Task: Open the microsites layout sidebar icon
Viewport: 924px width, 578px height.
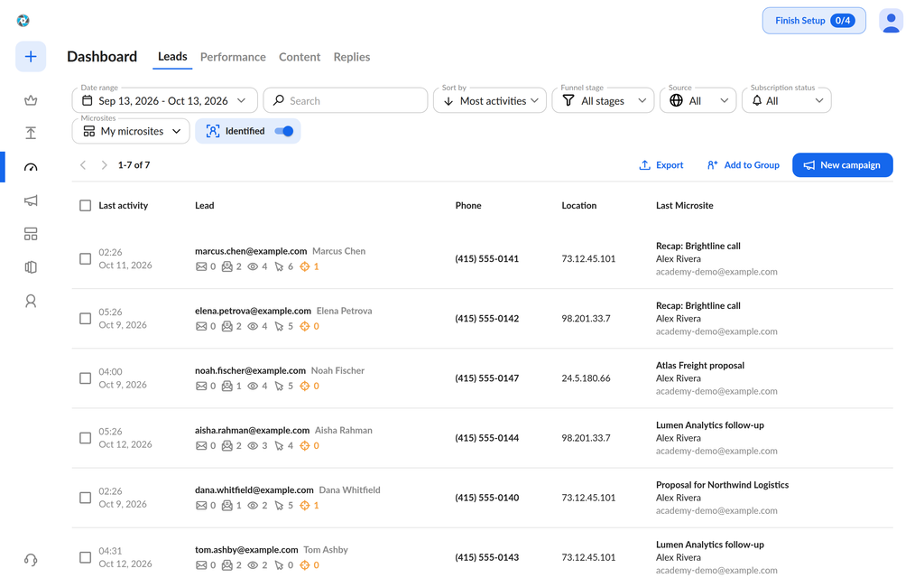Action: [31, 234]
